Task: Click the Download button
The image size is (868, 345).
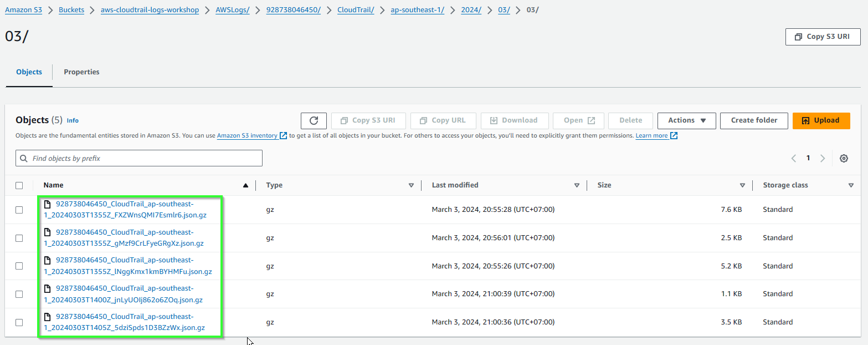Action: click(515, 120)
